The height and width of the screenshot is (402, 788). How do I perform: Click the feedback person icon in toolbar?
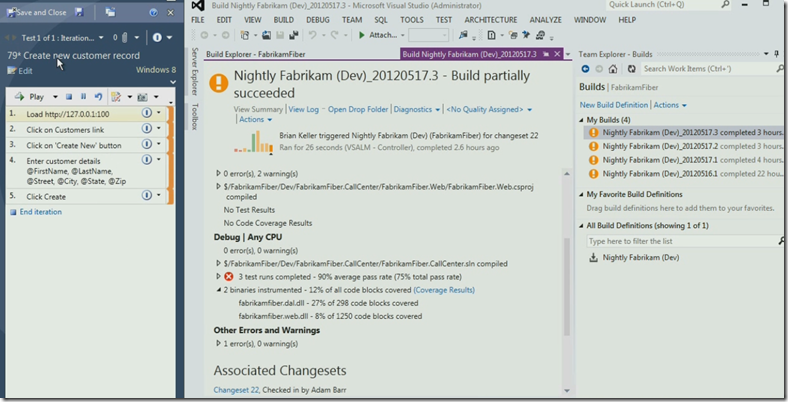(540, 35)
